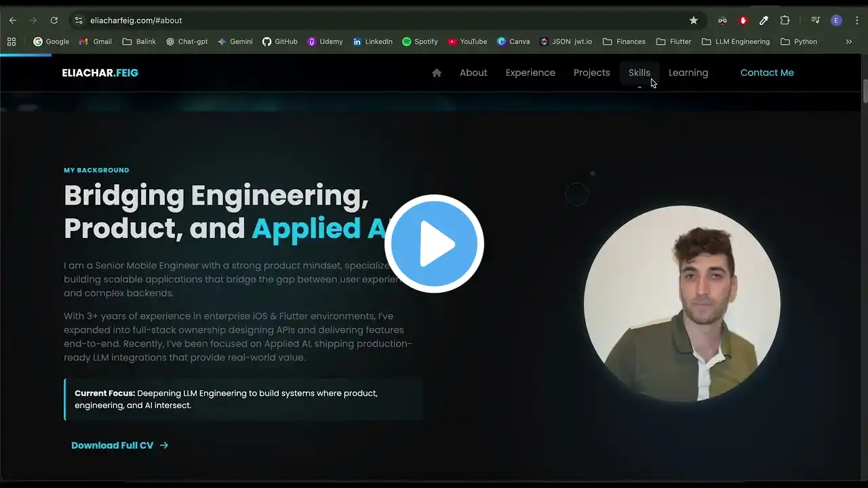The width and height of the screenshot is (868, 488).
Task: Expand the Python bookmarks folder
Action: [799, 41]
